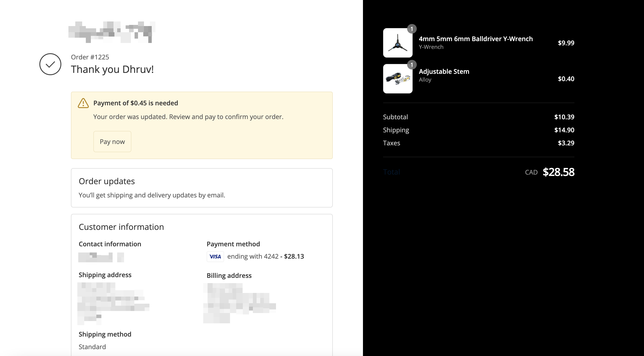Click the payment warning triangle icon
This screenshot has height=356, width=644.
[83, 103]
